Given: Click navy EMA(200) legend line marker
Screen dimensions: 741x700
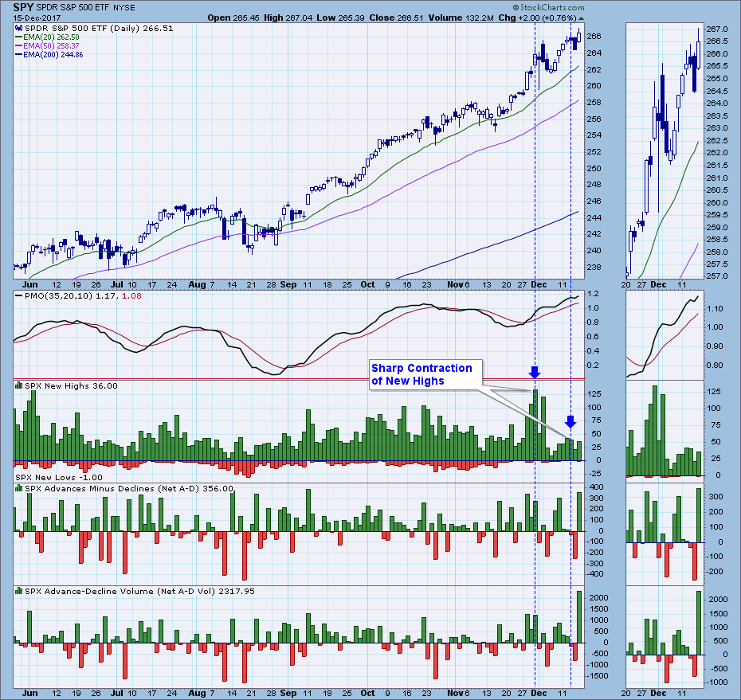Looking at the screenshot, I should click(x=19, y=55).
